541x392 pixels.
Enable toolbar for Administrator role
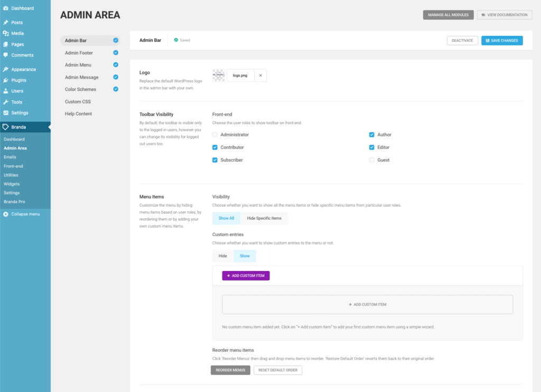pos(215,135)
